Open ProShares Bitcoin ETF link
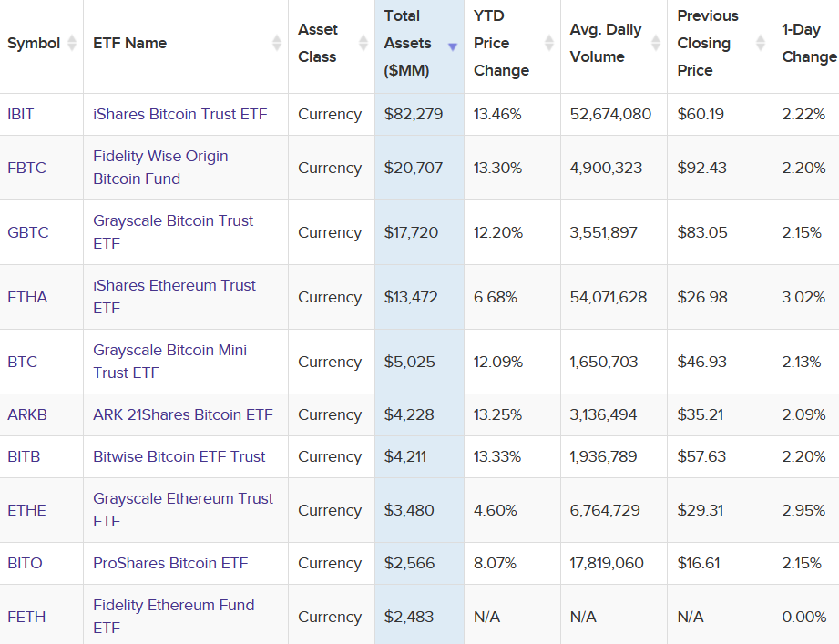Viewport: 839px width, 644px height. [x=170, y=563]
